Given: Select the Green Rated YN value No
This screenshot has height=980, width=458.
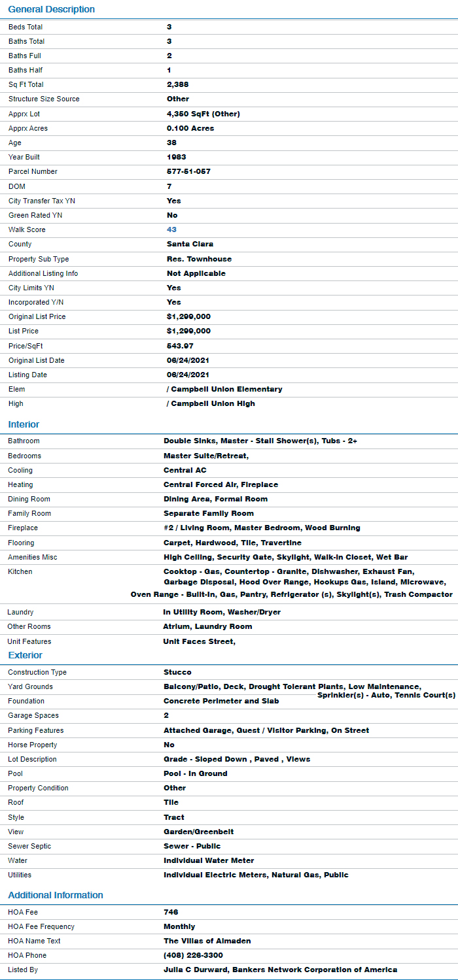Looking at the screenshot, I should click(172, 215).
